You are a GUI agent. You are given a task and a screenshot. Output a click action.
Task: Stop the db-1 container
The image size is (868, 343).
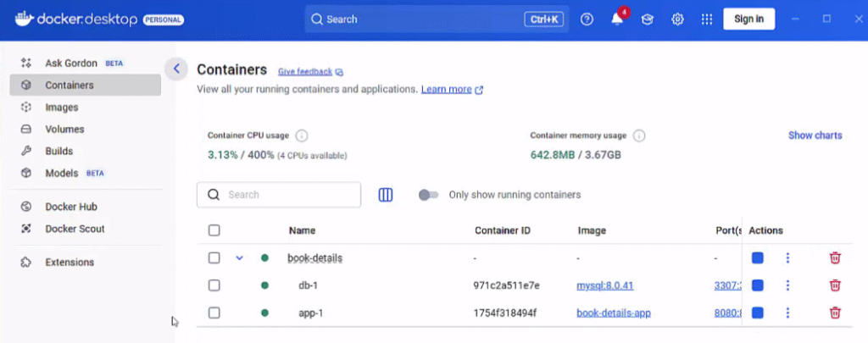tap(757, 285)
